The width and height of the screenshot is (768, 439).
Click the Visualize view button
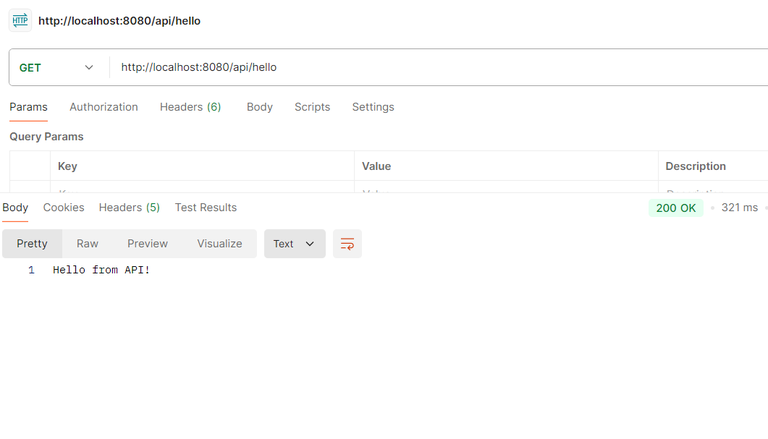(x=220, y=244)
